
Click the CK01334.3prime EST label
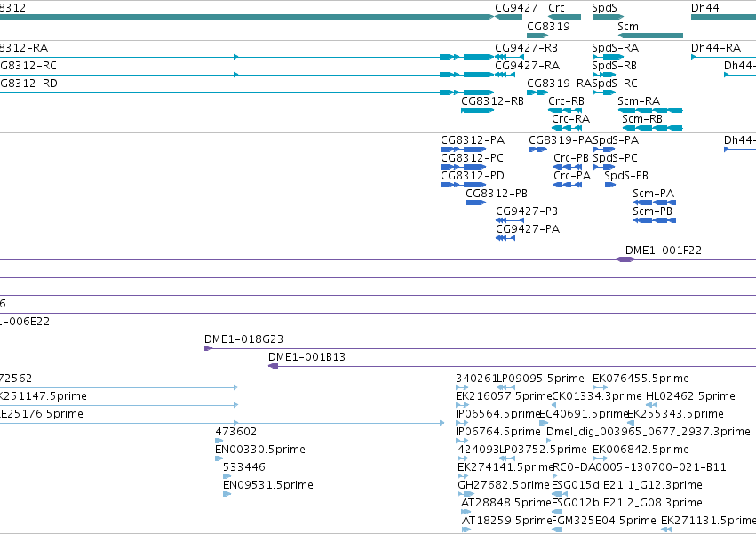point(597,396)
